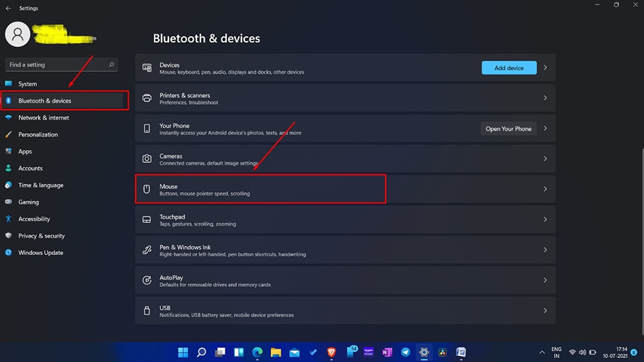Open the Windows Start menu in taskbar
644x362 pixels.
(183, 352)
